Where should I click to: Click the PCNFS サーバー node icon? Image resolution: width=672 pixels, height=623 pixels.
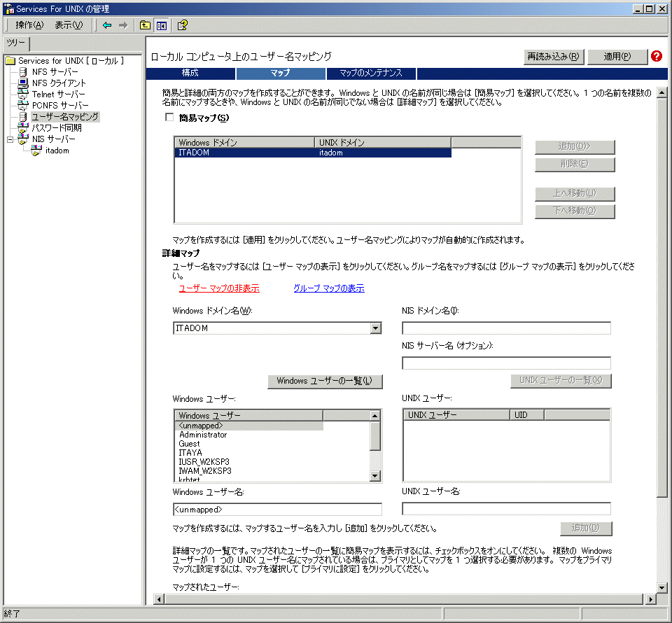(23, 106)
